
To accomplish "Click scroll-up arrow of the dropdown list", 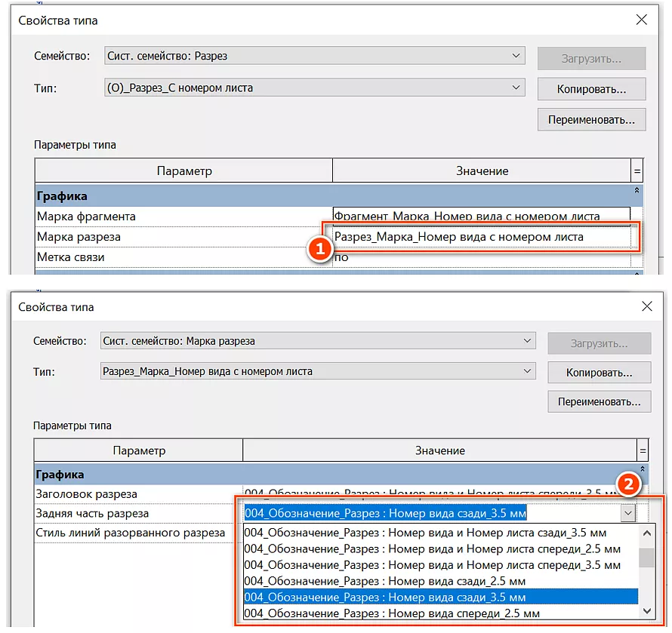I will (646, 533).
